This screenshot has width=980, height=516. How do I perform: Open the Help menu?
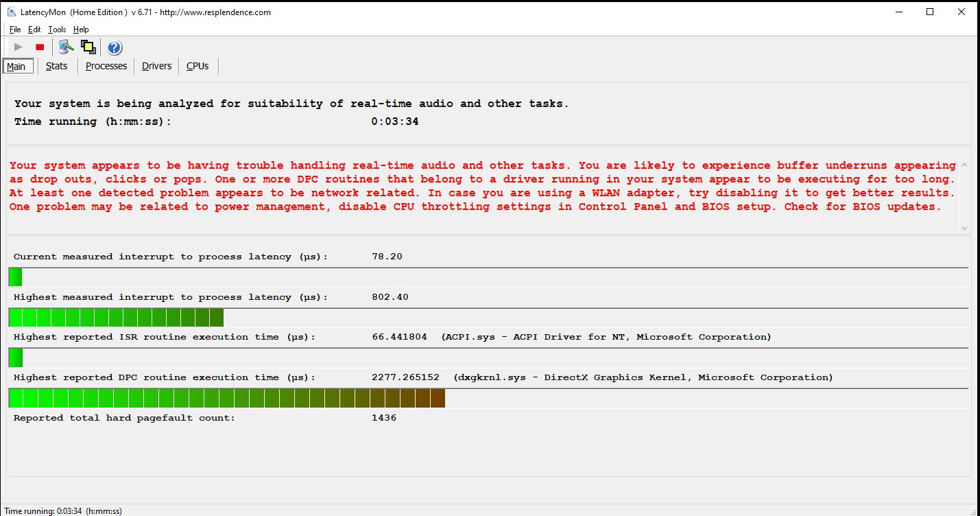81,30
